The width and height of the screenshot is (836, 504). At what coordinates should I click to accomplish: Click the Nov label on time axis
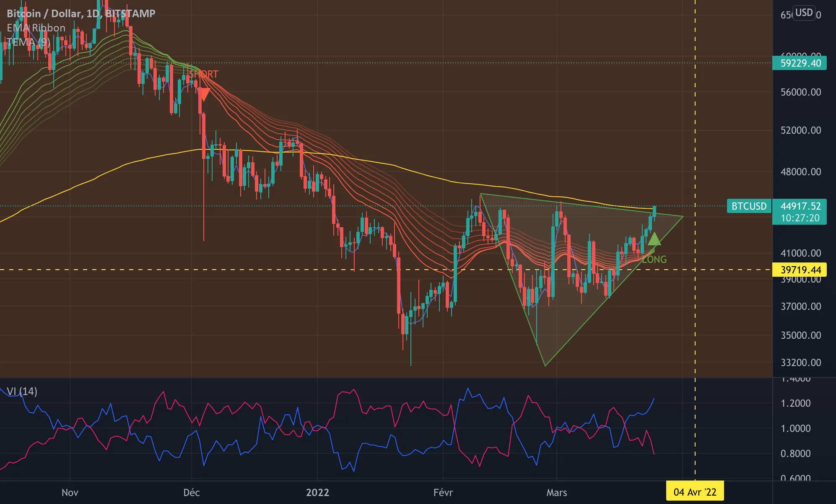(x=70, y=492)
